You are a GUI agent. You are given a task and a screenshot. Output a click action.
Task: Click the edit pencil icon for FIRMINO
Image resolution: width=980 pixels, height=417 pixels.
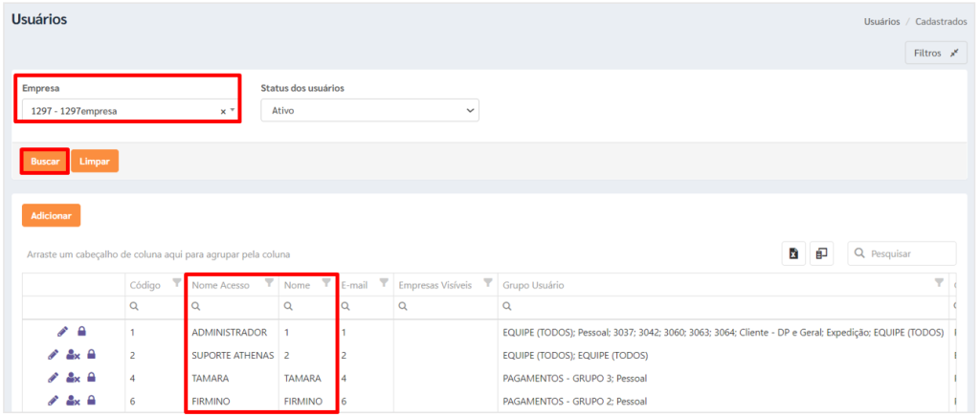click(x=53, y=400)
